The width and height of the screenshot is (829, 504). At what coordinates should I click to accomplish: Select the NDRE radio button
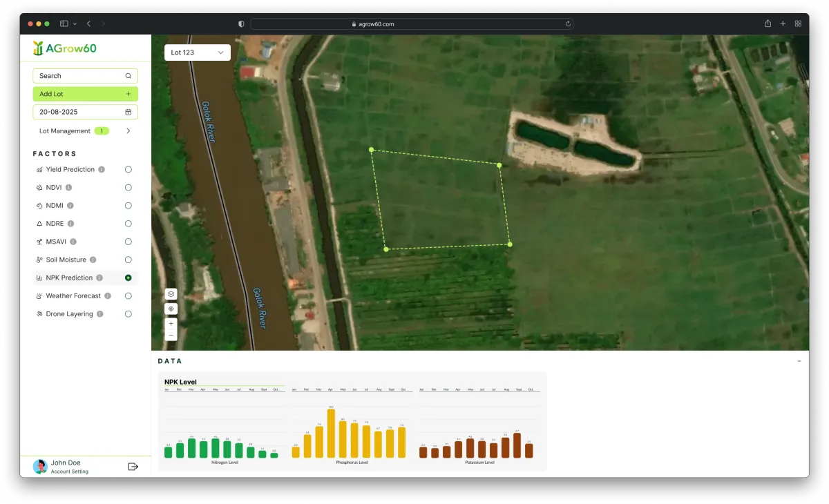tap(128, 224)
